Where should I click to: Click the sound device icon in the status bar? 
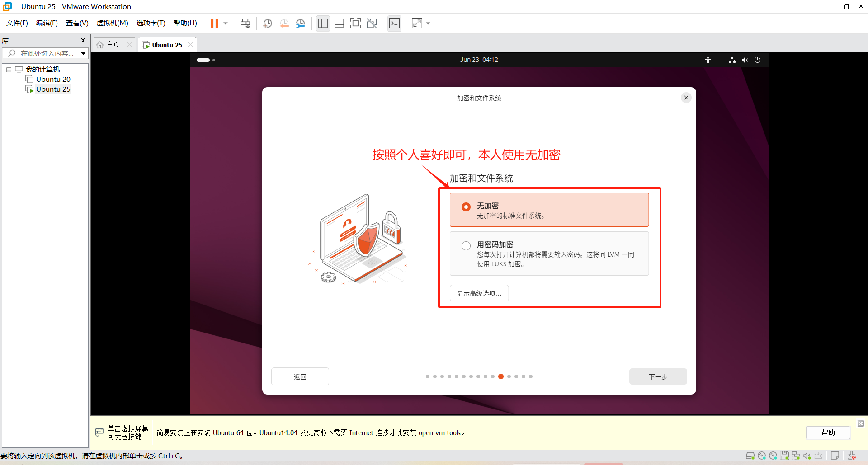[807, 456]
